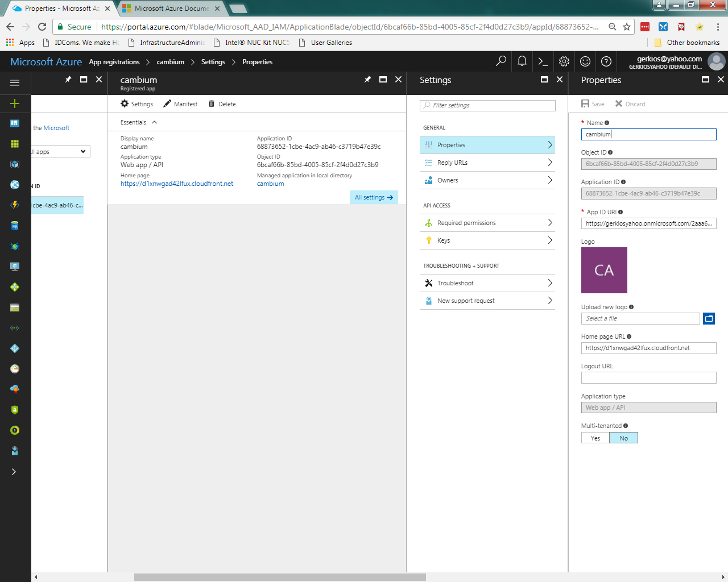Screen dimensions: 728x582
Task: Select the browser address bar URL
Action: (x=350, y=27)
